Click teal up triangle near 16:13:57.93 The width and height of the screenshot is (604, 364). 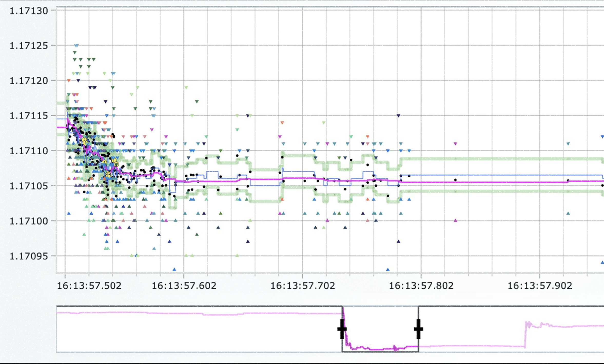click(x=568, y=213)
